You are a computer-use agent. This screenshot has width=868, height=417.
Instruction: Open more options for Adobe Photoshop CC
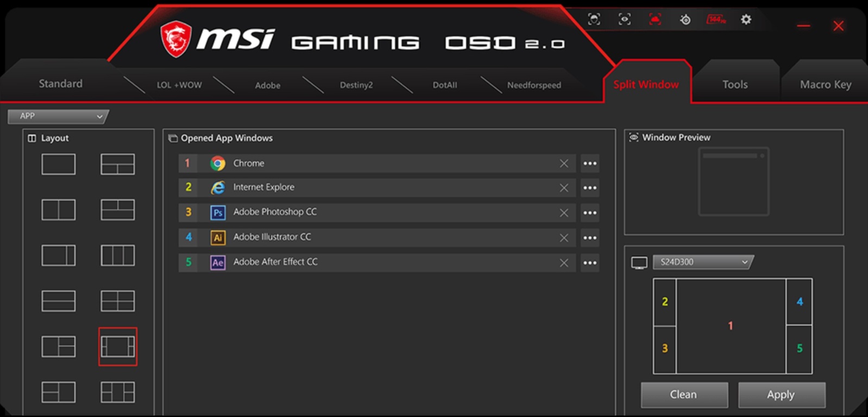(590, 213)
